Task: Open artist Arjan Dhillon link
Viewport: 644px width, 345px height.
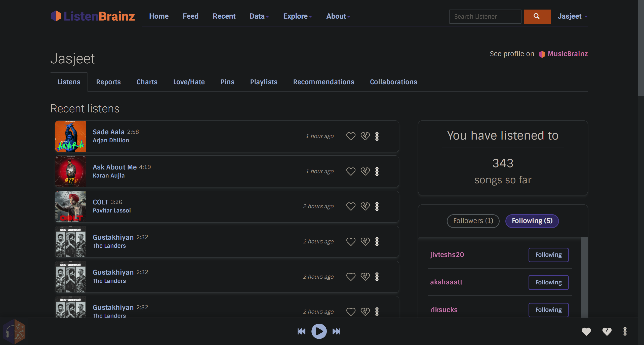Action: [x=111, y=140]
